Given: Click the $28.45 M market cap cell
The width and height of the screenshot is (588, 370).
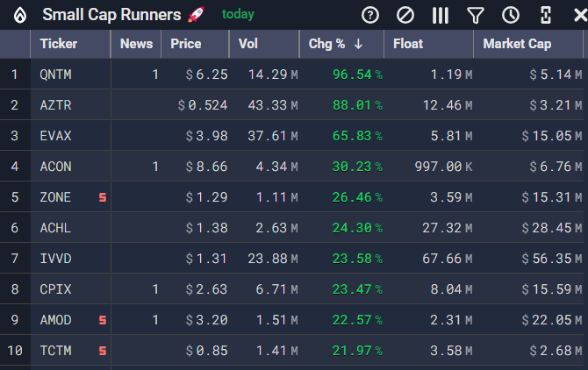Looking at the screenshot, I should 552,228.
